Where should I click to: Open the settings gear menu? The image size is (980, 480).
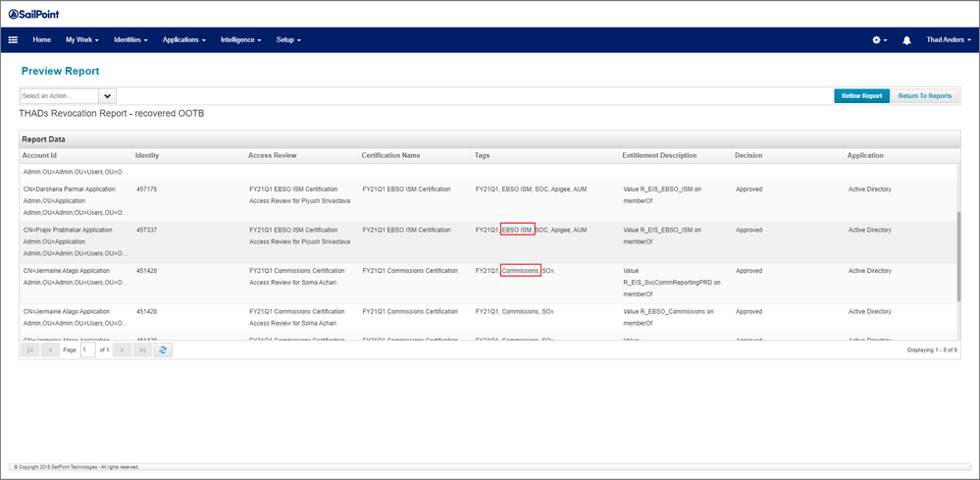coord(878,40)
